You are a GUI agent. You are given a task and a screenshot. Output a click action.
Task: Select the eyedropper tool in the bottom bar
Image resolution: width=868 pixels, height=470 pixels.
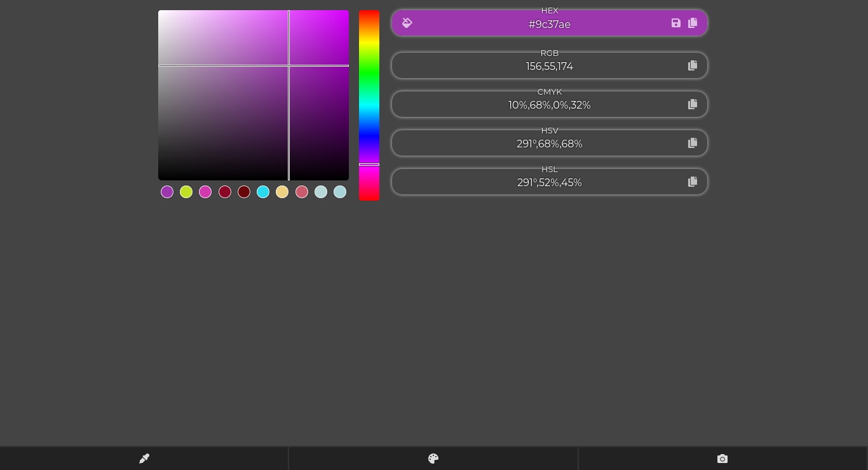144,458
